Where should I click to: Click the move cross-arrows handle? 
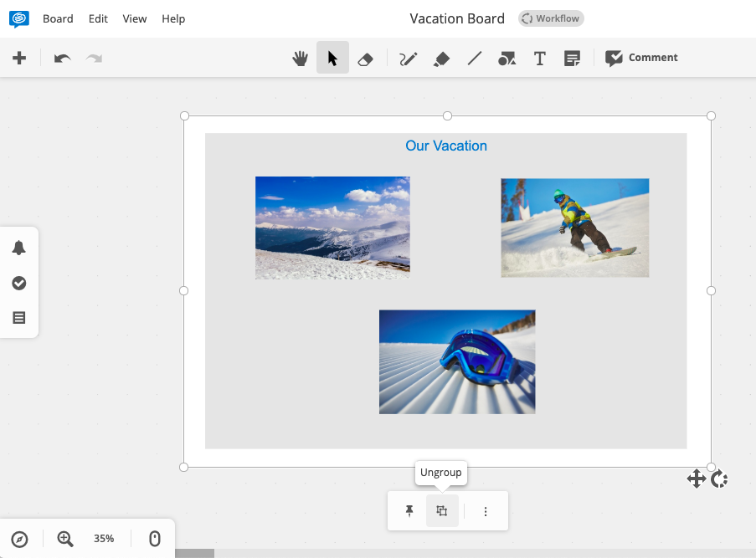(697, 479)
